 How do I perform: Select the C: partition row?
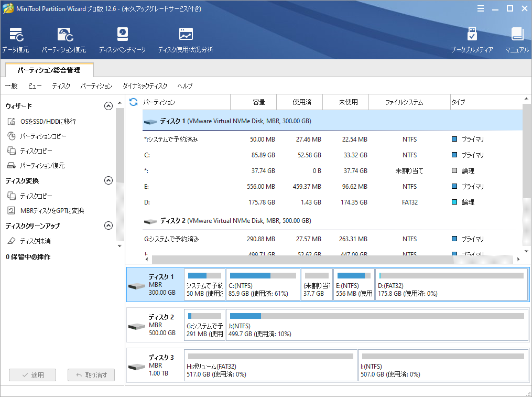(332, 155)
